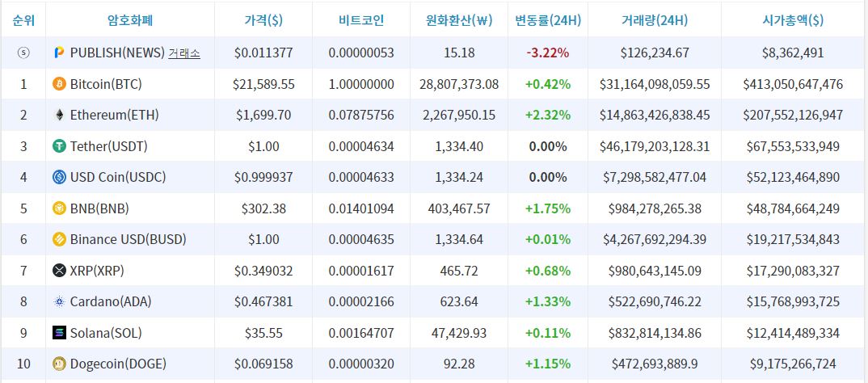Click the 원화환산(₩) column header

tap(459, 20)
